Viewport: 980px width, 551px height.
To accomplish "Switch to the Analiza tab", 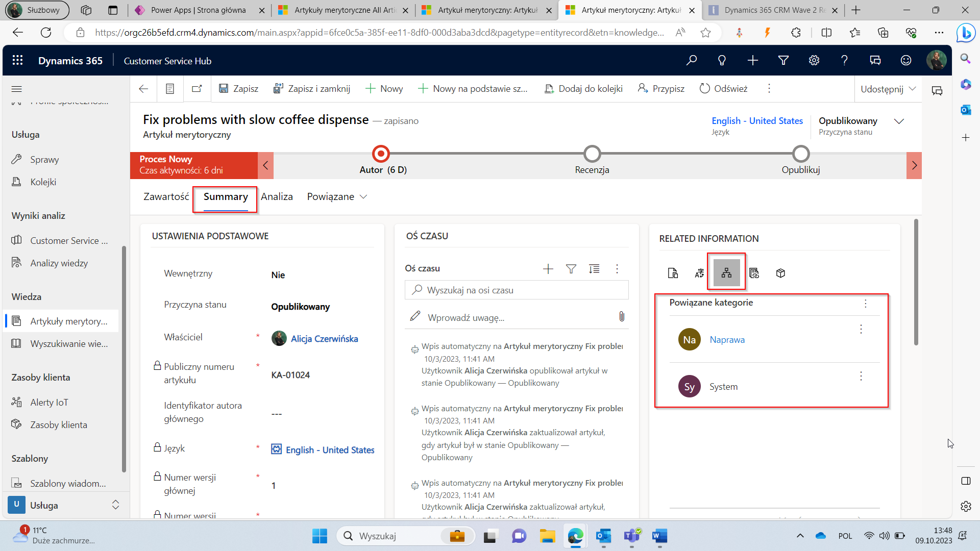I will click(x=277, y=197).
